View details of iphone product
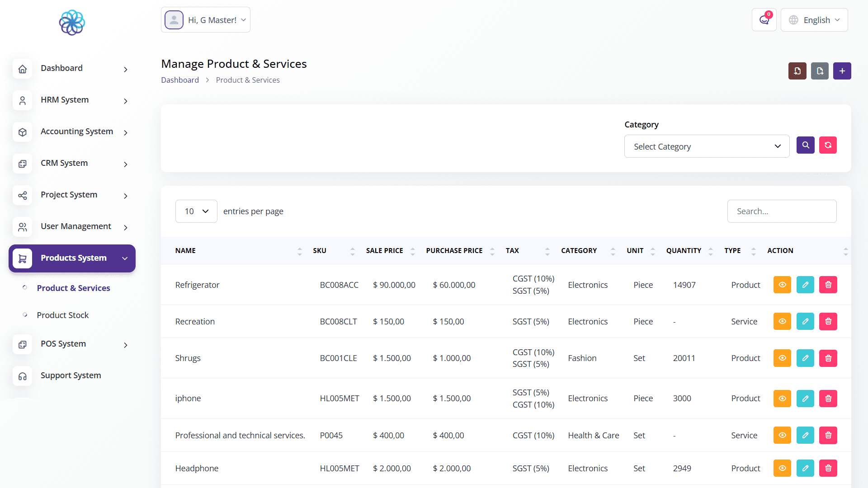Screen dimensions: 868x488 pyautogui.click(x=782, y=398)
